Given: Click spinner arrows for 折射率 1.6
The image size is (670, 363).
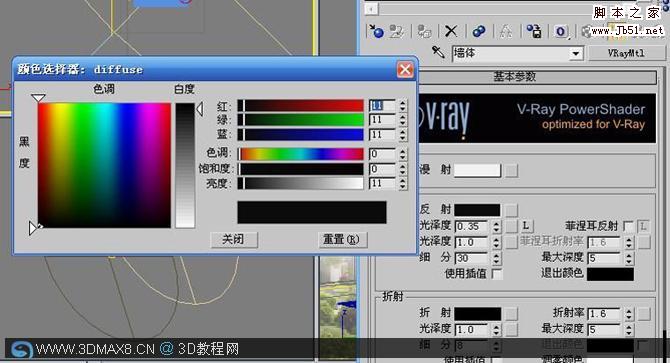Looking at the screenshot, I should pyautogui.click(x=629, y=314).
